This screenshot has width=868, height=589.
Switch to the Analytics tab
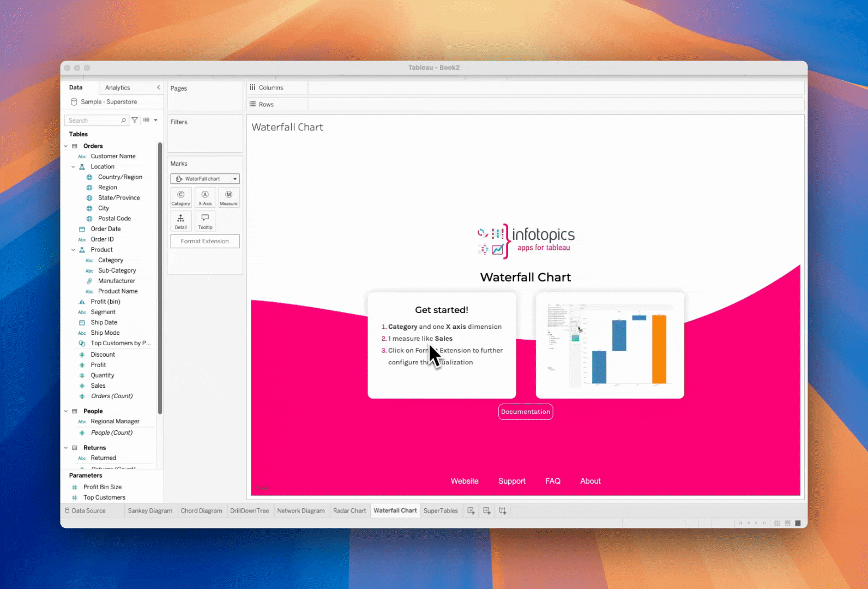(118, 88)
